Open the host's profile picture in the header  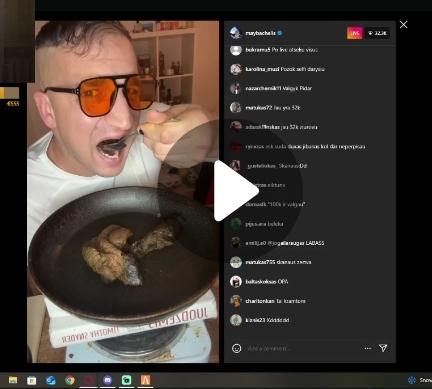point(236,33)
